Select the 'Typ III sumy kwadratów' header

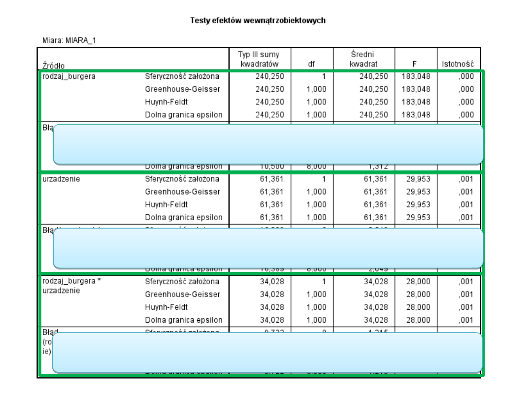(260, 59)
